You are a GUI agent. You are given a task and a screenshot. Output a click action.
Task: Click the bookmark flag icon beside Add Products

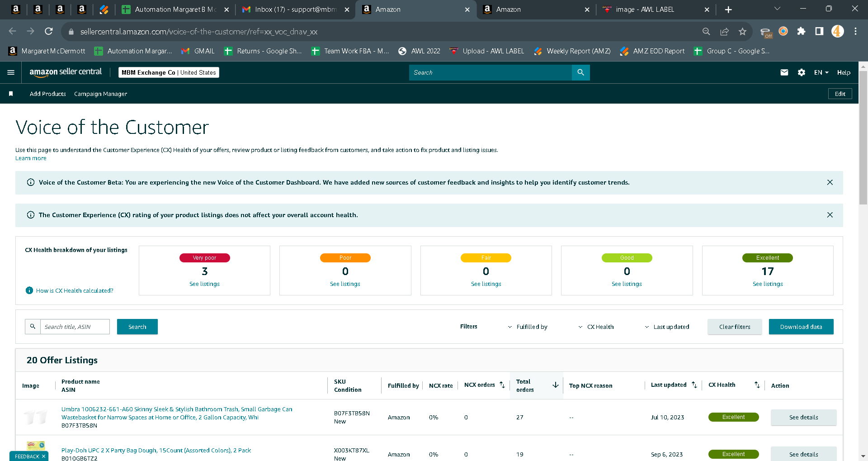11,94
